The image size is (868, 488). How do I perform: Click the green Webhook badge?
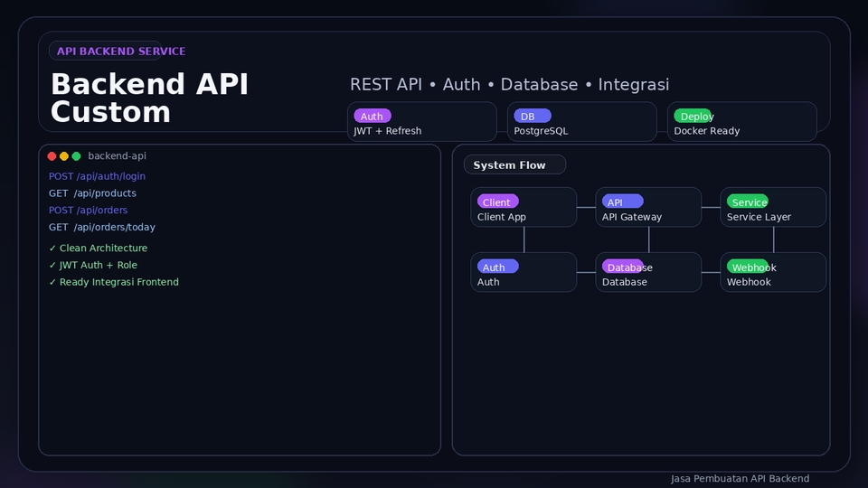coord(747,267)
